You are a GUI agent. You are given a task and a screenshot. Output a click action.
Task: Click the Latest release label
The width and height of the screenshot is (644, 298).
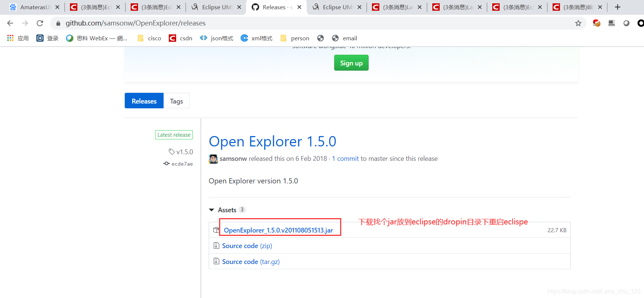tap(174, 135)
